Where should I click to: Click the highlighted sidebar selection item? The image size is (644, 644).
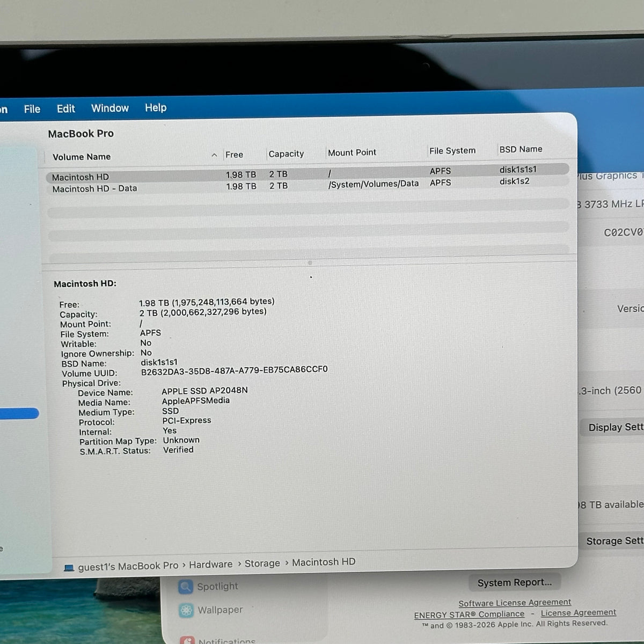pos(19,413)
